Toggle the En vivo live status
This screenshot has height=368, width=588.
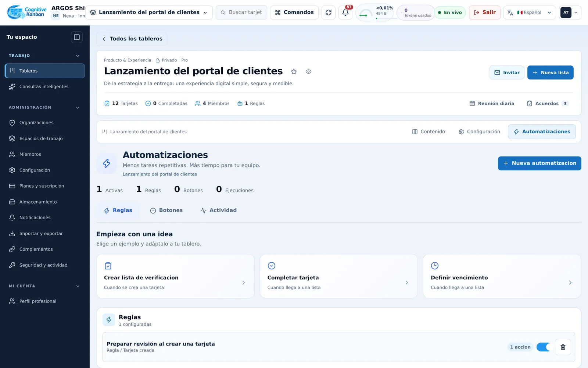coord(450,13)
